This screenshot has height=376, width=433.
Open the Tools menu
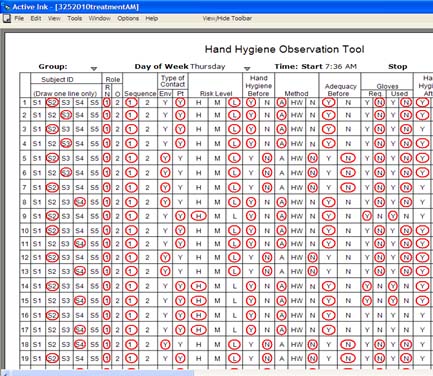(x=75, y=19)
